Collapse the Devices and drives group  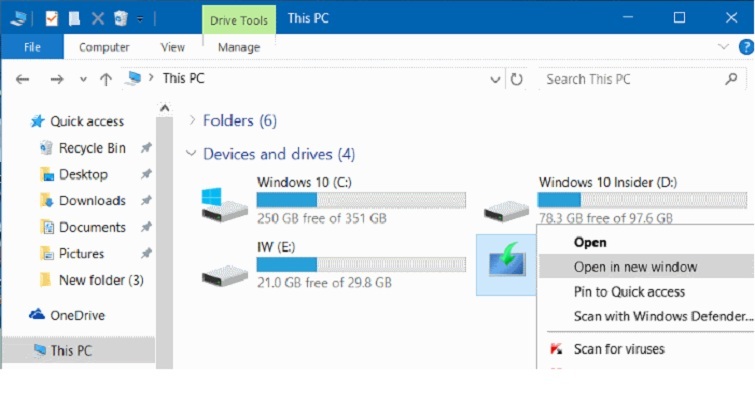tap(191, 154)
